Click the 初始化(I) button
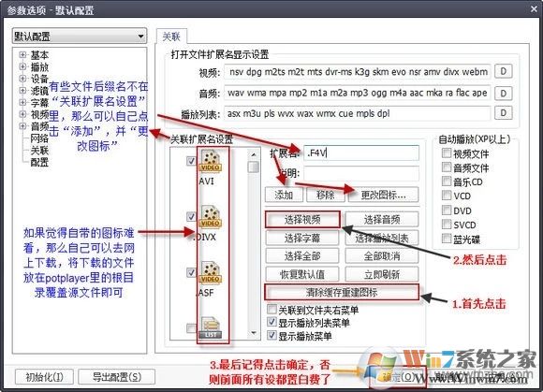This screenshot has height=392, width=543. (44, 377)
